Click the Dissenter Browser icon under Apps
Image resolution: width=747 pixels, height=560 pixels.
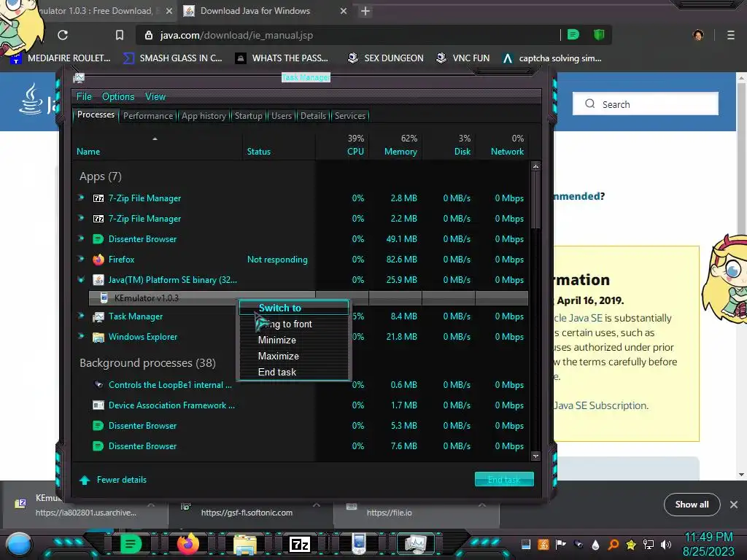click(x=98, y=239)
